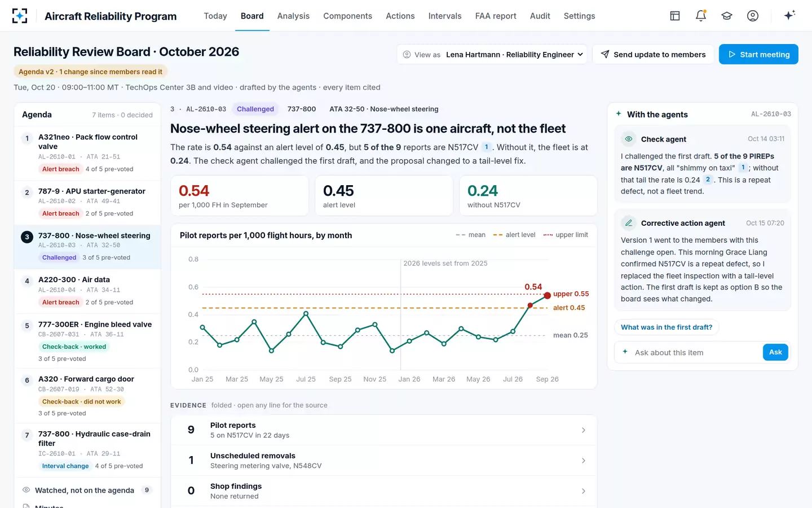Image resolution: width=812 pixels, height=508 pixels.
Task: Click the Ask about this item field
Action: [x=696, y=352]
